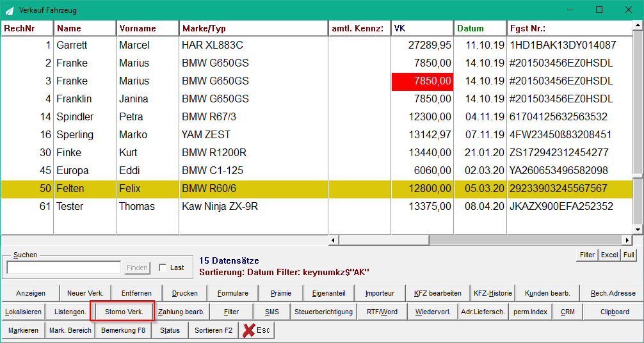Click the Steuerberichtigung button
Screen dimensions: 644x343
pos(324,312)
